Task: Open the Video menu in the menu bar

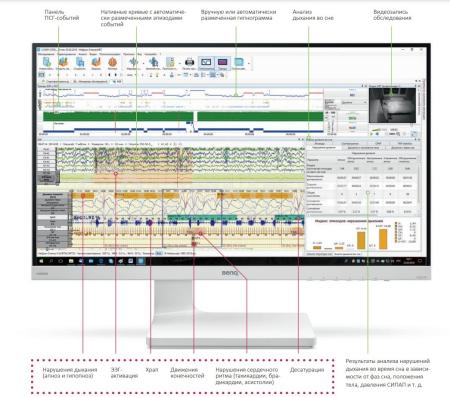Action: (93, 54)
